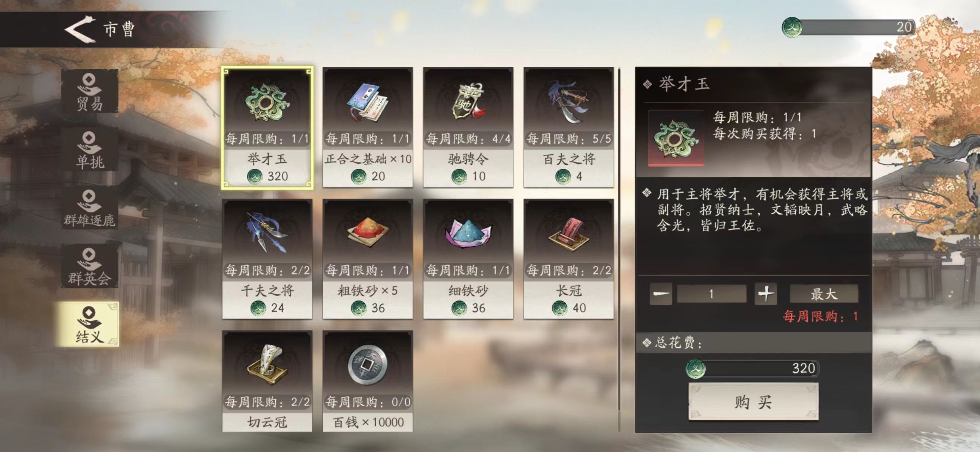This screenshot has height=452, width=980.
Task: Select the 百夫之将 weapon item
Action: 568,127
